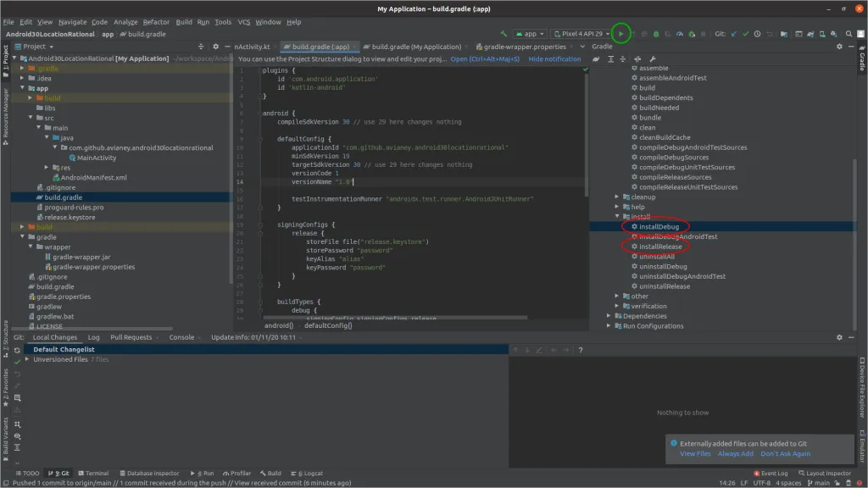The width and height of the screenshot is (868, 488).
Task: Click the Git Commit checkmark icon in toolbar
Action: (x=746, y=34)
